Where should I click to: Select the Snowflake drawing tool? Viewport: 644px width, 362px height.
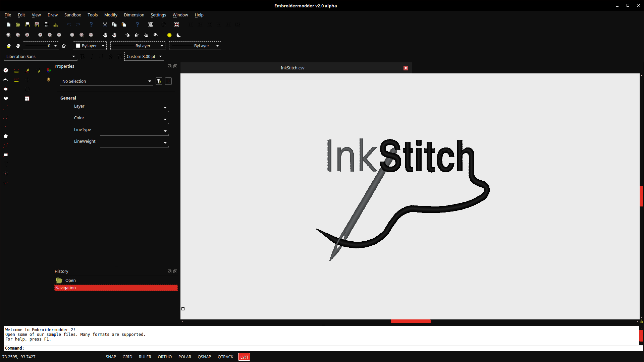point(6,174)
